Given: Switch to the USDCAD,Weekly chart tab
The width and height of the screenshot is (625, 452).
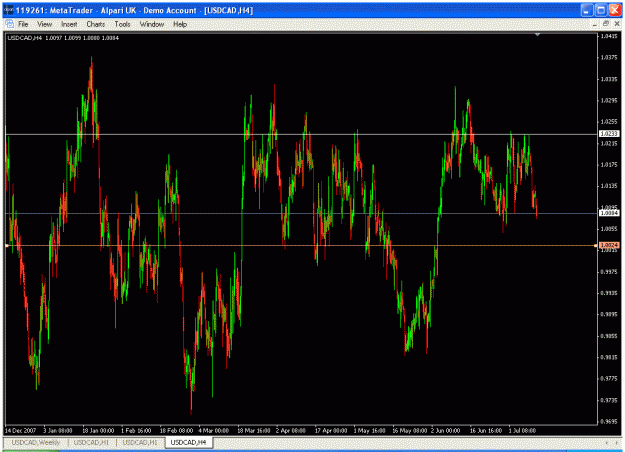Looking at the screenshot, I should click(36, 442).
